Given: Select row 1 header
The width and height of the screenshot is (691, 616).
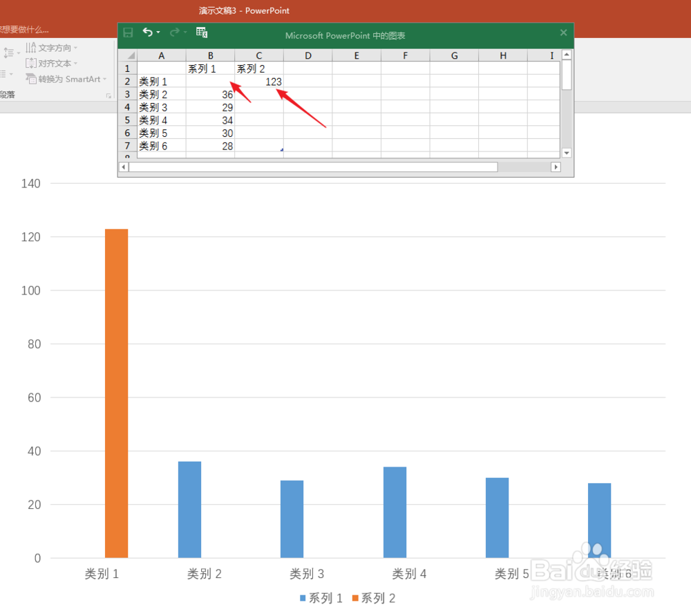Looking at the screenshot, I should [128, 68].
